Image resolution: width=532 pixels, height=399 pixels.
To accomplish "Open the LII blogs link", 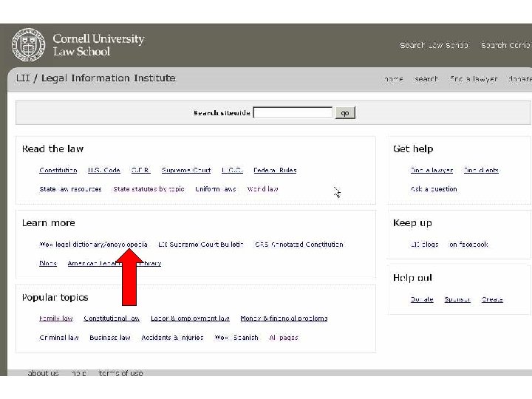I will [424, 245].
